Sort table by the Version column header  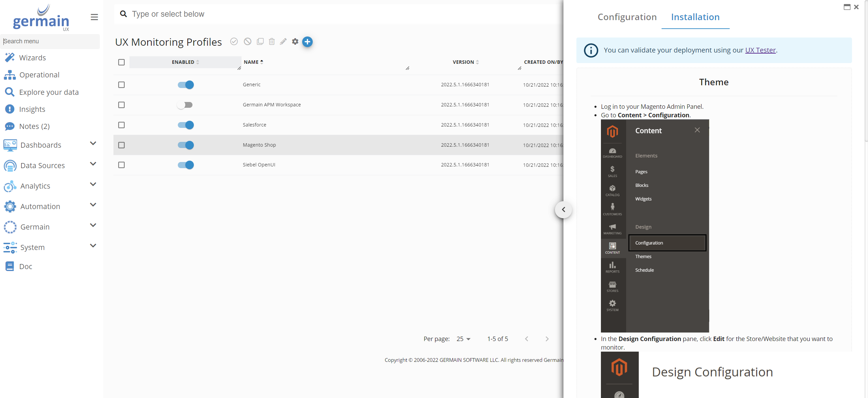(463, 62)
